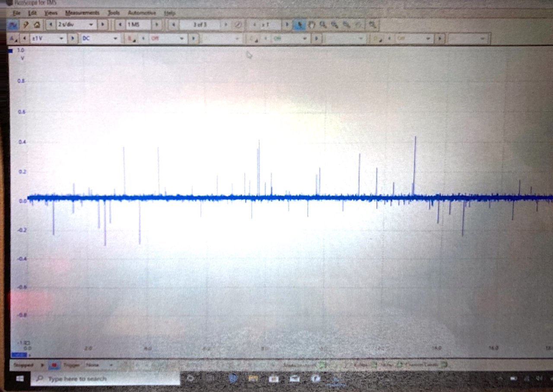Increase Channel A range right of ±1 V

(x=73, y=38)
